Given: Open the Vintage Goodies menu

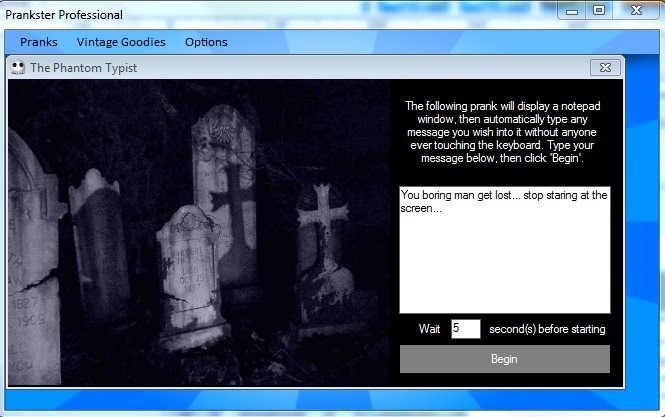Looking at the screenshot, I should (x=121, y=42).
